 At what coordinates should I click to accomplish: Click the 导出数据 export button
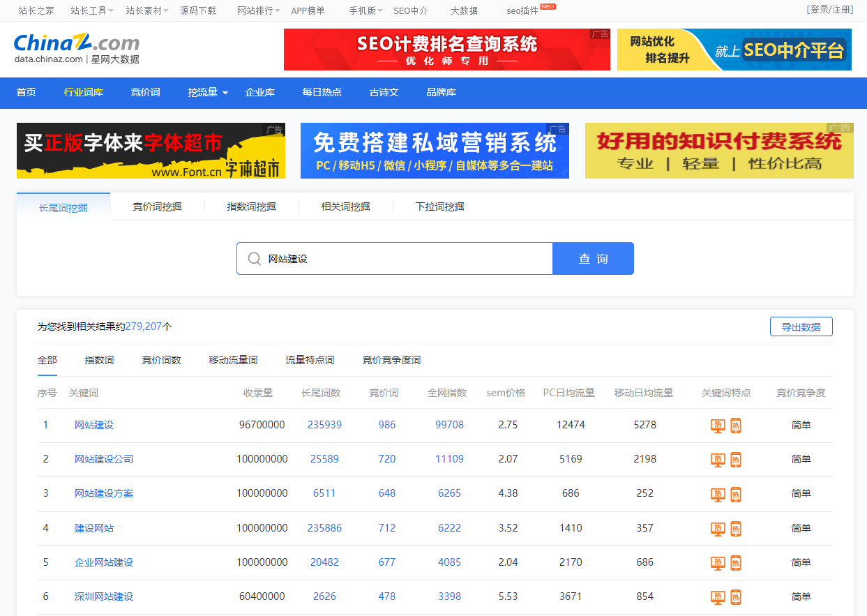click(801, 327)
